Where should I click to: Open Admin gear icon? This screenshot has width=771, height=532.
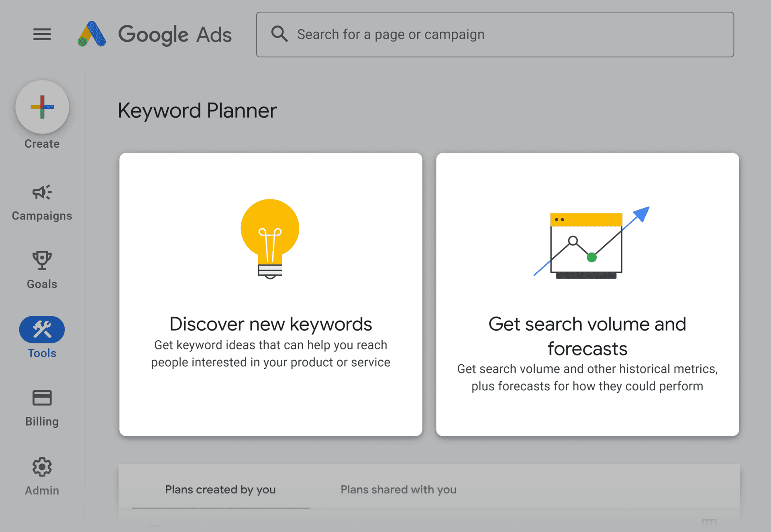42,467
